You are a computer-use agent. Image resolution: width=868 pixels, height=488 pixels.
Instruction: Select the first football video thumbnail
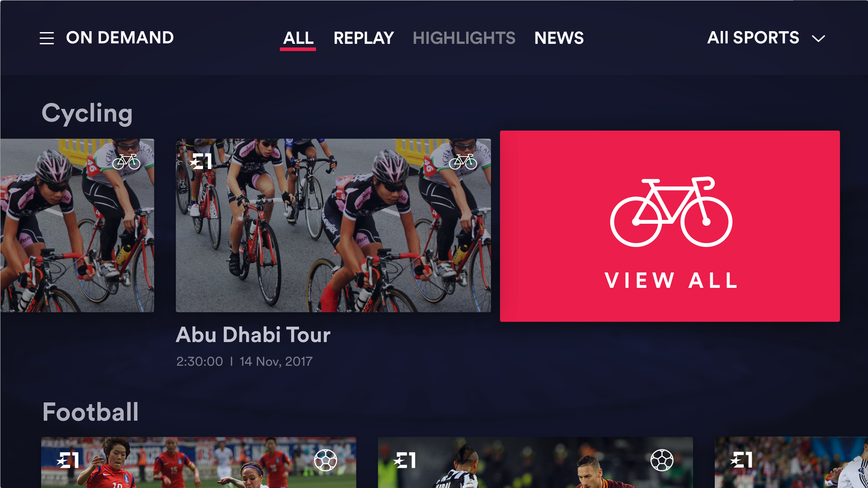click(x=198, y=462)
